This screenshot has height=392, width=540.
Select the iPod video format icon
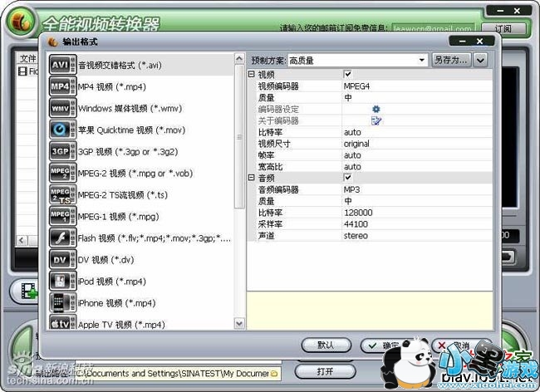click(x=62, y=282)
